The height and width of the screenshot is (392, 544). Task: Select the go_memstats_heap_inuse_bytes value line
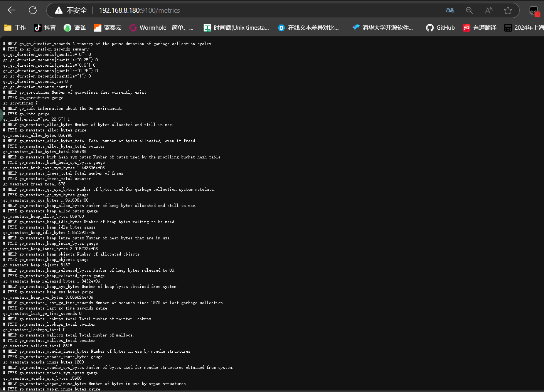tap(51, 249)
